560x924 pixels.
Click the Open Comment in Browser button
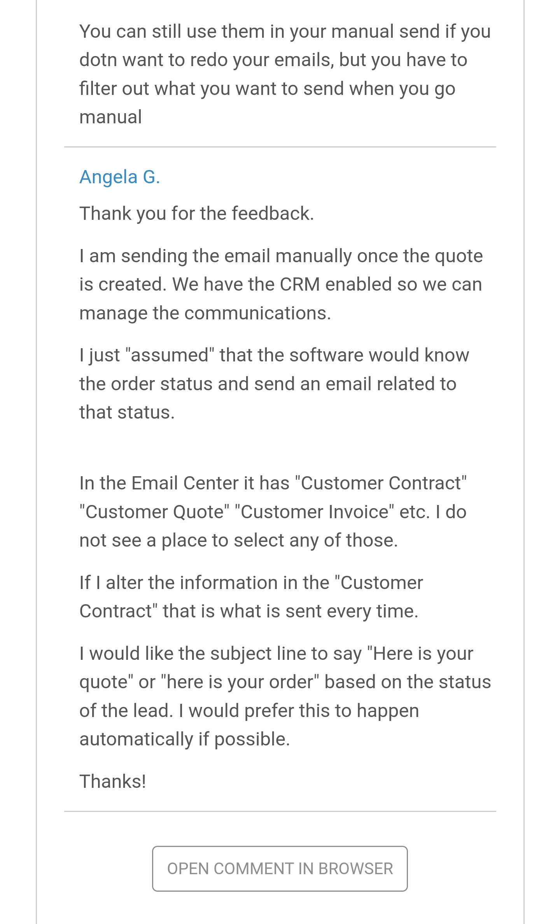[280, 868]
